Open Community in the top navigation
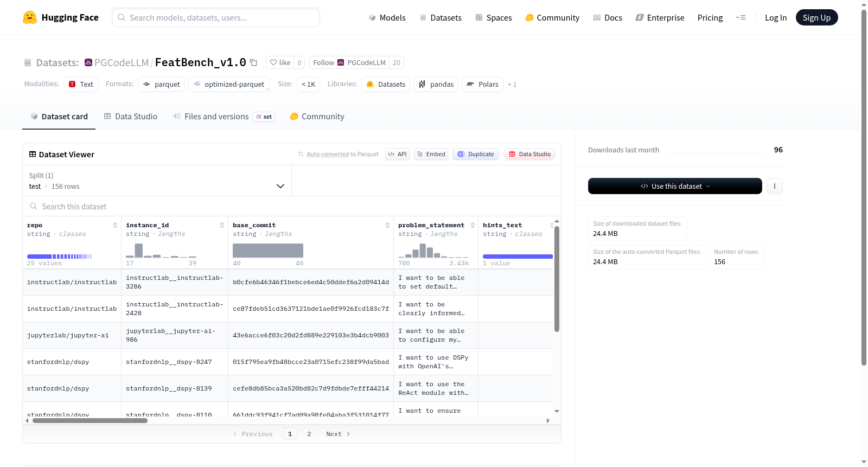The height and width of the screenshot is (467, 868). coord(552,17)
